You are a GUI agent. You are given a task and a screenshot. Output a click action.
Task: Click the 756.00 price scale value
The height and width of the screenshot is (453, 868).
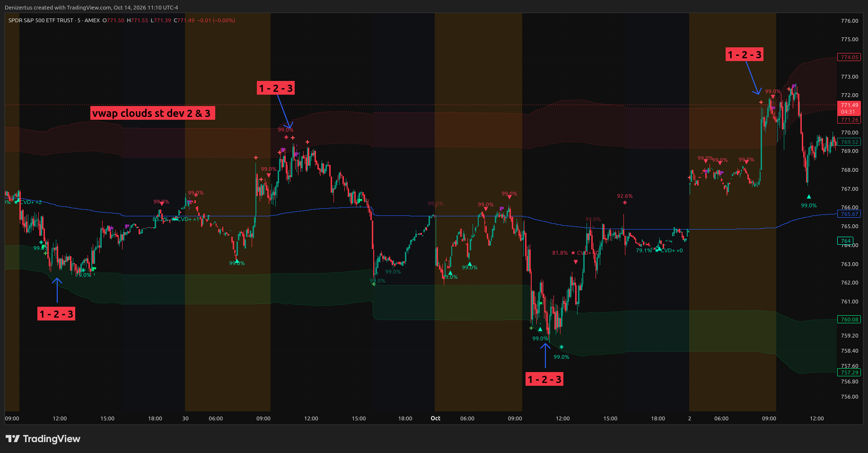(850, 397)
